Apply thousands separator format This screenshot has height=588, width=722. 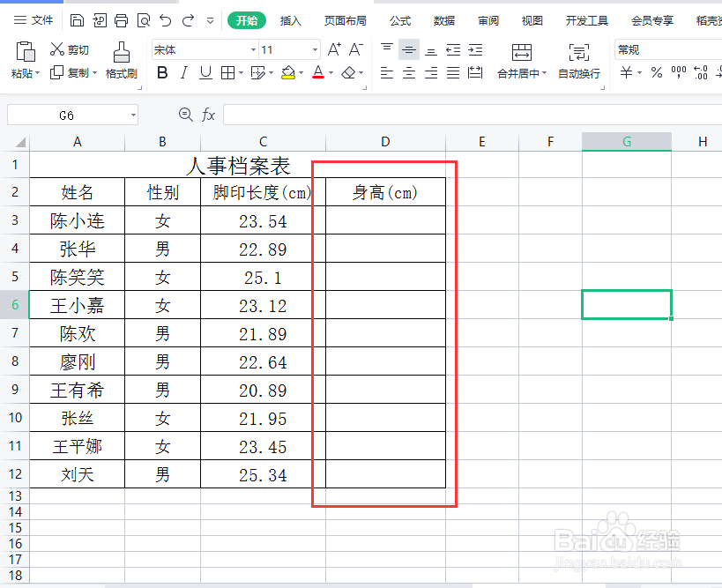679,72
